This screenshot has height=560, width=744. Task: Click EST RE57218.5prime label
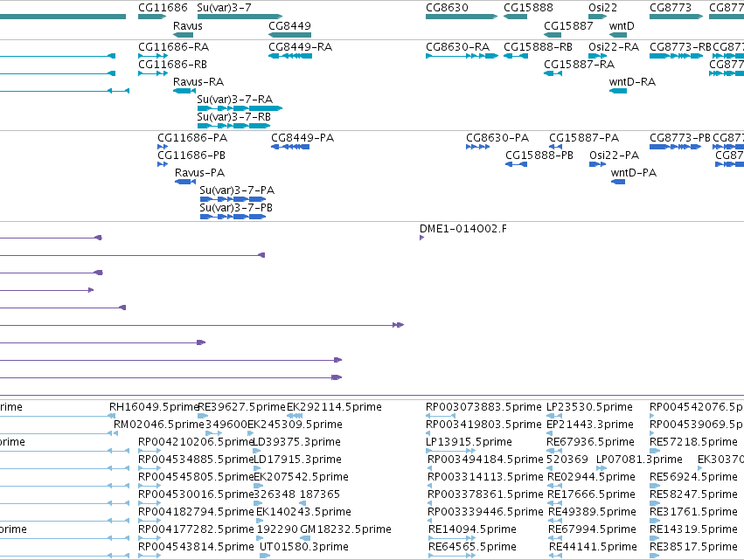(x=693, y=442)
